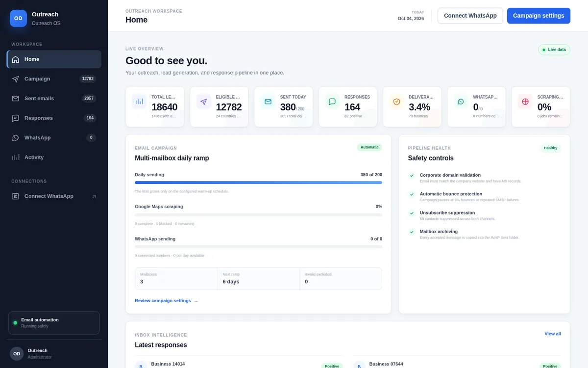Screen dimensions: 588x368
Task: Click the Daily sending progress bar
Action: (258, 183)
